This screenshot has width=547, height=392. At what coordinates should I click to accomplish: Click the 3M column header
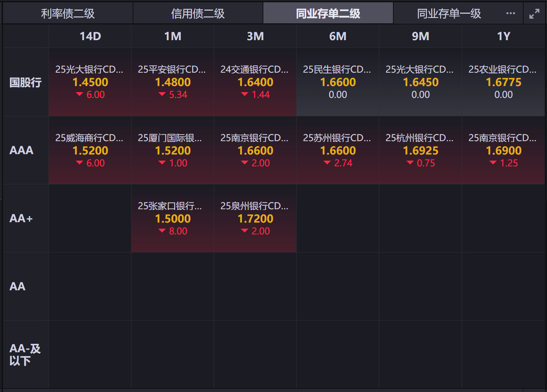pos(255,36)
